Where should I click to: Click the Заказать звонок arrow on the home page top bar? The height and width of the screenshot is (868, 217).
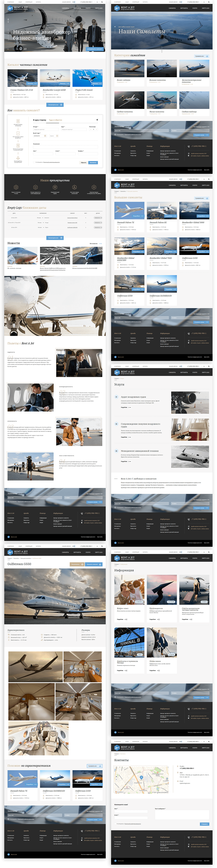(x=74, y=2)
